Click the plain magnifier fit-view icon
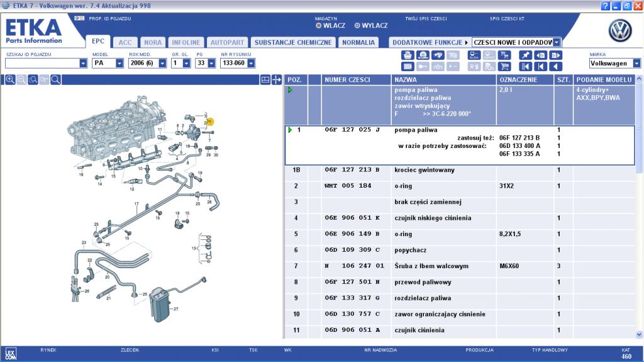644x362 pixels. [x=56, y=80]
